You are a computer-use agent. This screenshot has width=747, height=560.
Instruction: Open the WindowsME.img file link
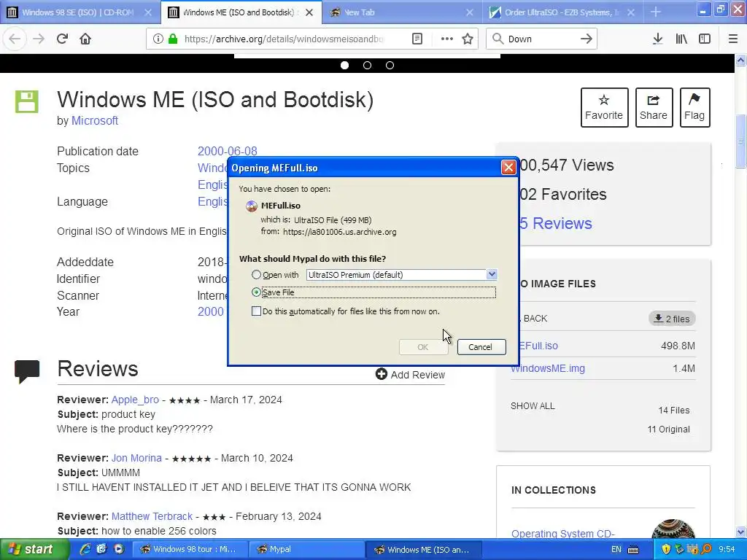tap(548, 368)
